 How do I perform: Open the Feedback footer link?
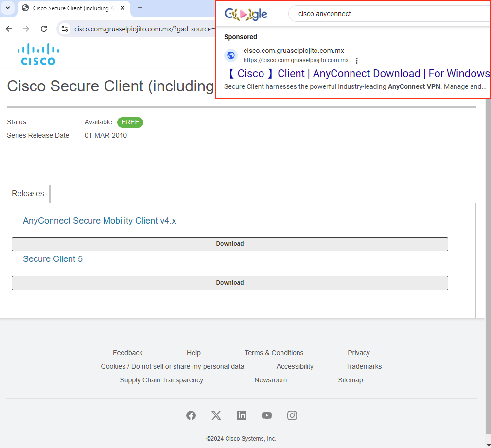coord(127,353)
